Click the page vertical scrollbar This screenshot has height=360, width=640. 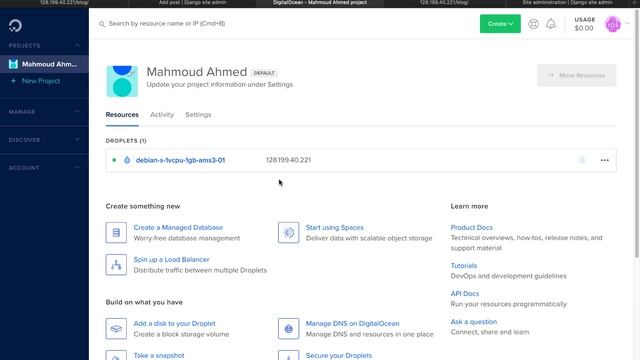[637, 134]
